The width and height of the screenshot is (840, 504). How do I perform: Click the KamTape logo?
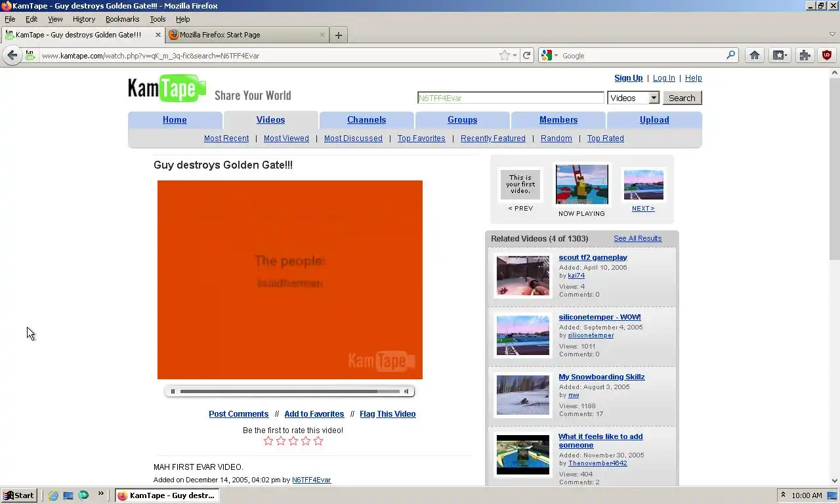pyautogui.click(x=167, y=89)
